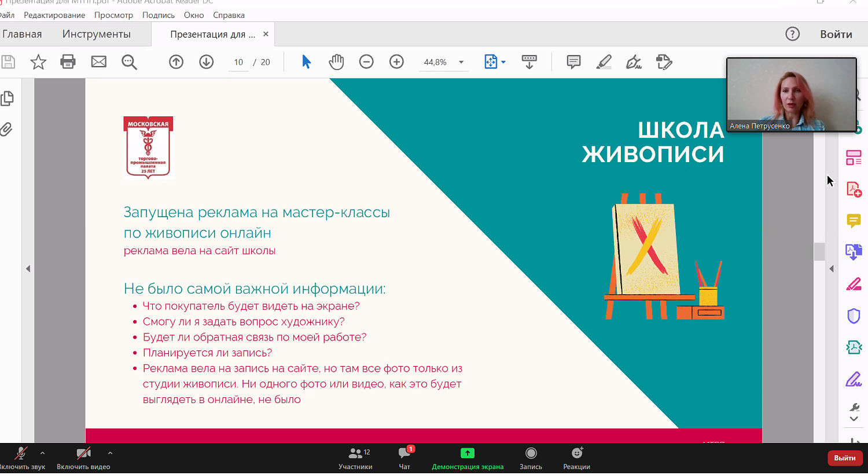Screen dimensions: 868x476
Task: Click the fit page view icon
Action: [x=490, y=62]
